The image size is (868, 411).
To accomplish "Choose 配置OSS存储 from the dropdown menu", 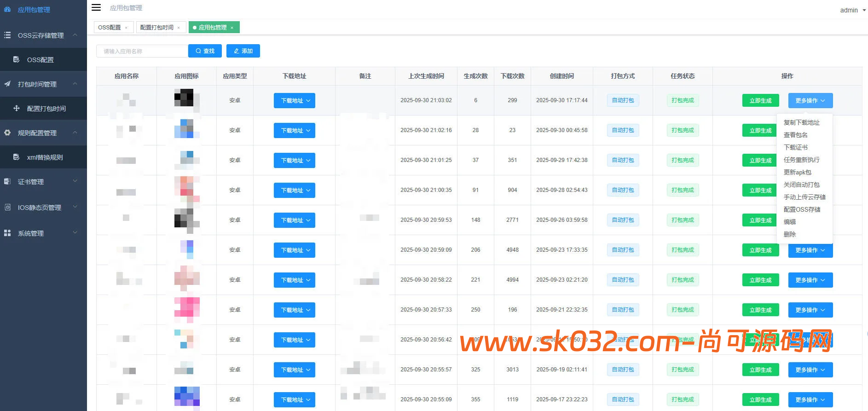I will point(802,209).
